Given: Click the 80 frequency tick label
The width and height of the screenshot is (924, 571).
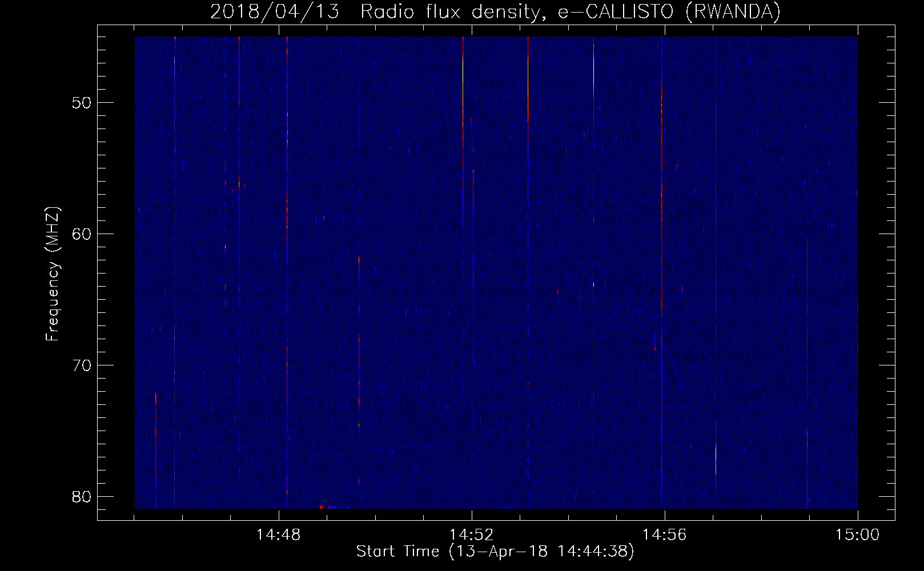Looking at the screenshot, I should click(x=82, y=497).
